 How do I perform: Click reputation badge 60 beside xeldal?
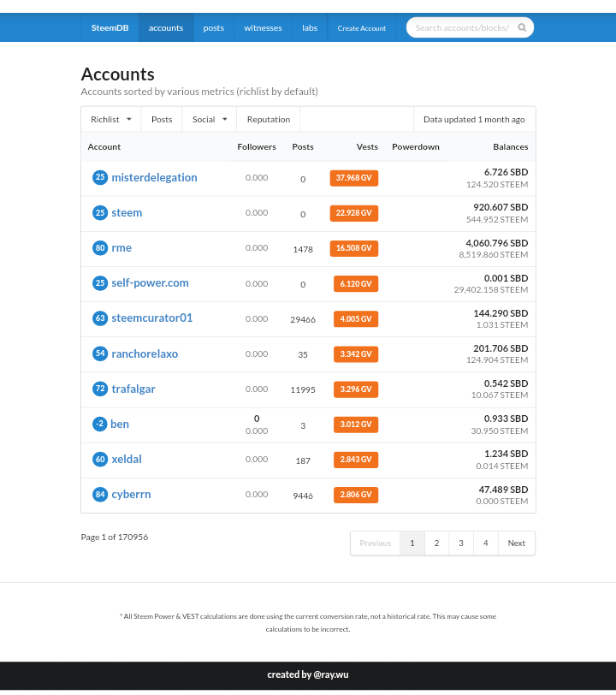(x=100, y=459)
